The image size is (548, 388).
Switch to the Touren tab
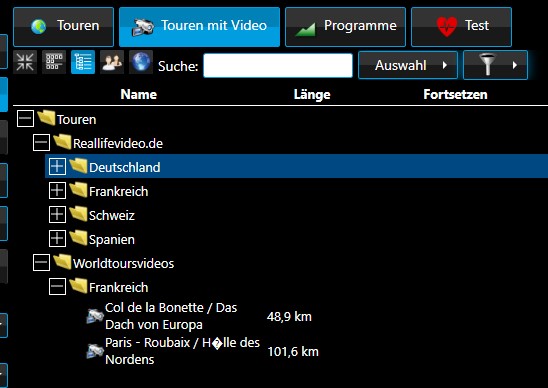64,27
